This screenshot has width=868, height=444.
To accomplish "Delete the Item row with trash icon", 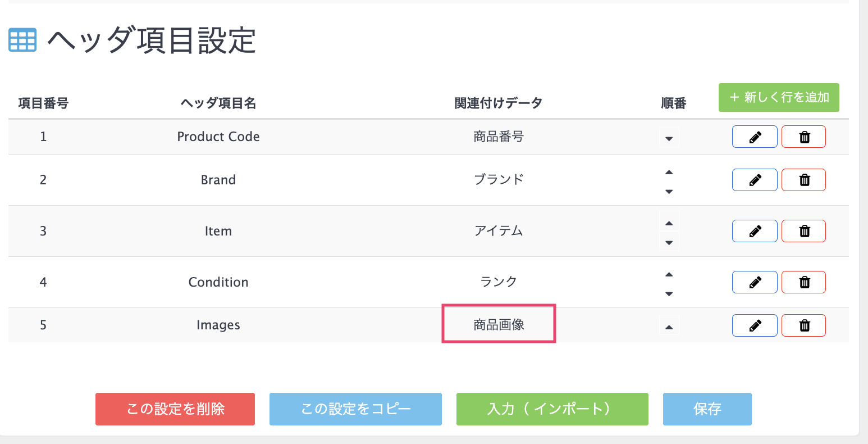I will (x=804, y=231).
